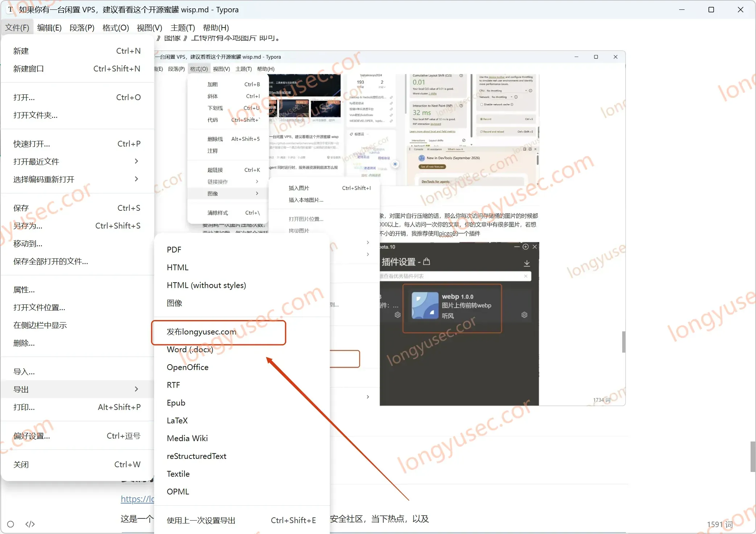This screenshot has width=756, height=534.
Task: Open the 帮助(H) menu
Action: pos(216,28)
